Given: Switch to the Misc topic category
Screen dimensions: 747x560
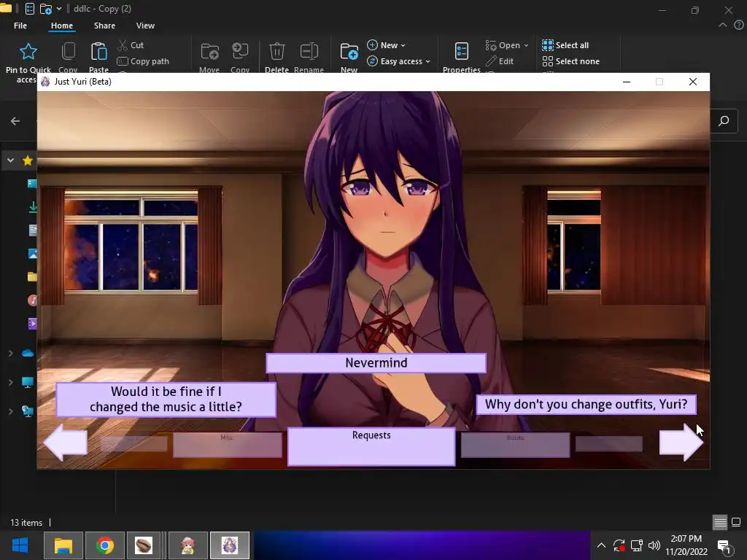Looking at the screenshot, I should pos(228,445).
